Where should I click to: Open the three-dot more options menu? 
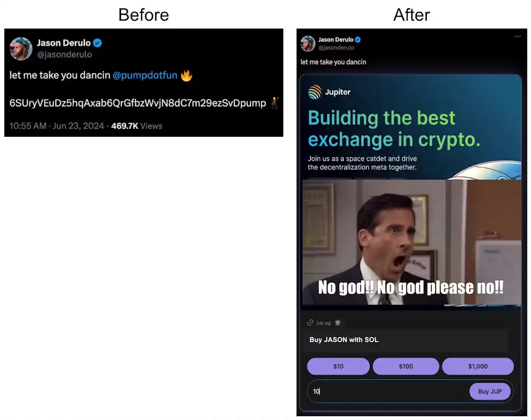point(517,36)
